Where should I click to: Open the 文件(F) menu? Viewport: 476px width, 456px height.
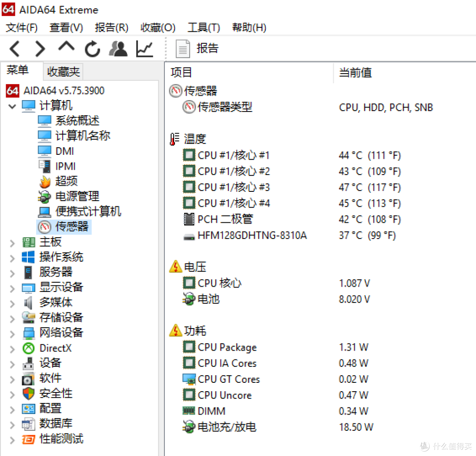tap(22, 28)
